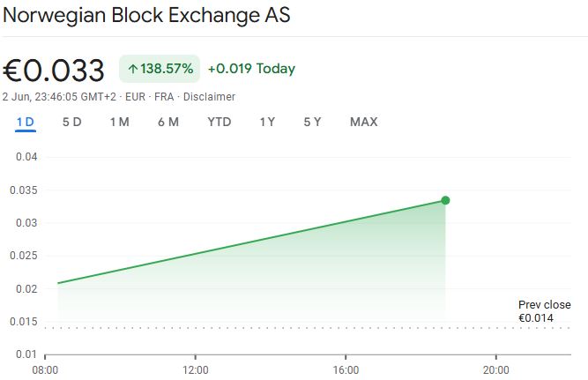Viewport: 588px width, 380px height.
Task: Switch to the 5D range tab
Action: pos(71,122)
